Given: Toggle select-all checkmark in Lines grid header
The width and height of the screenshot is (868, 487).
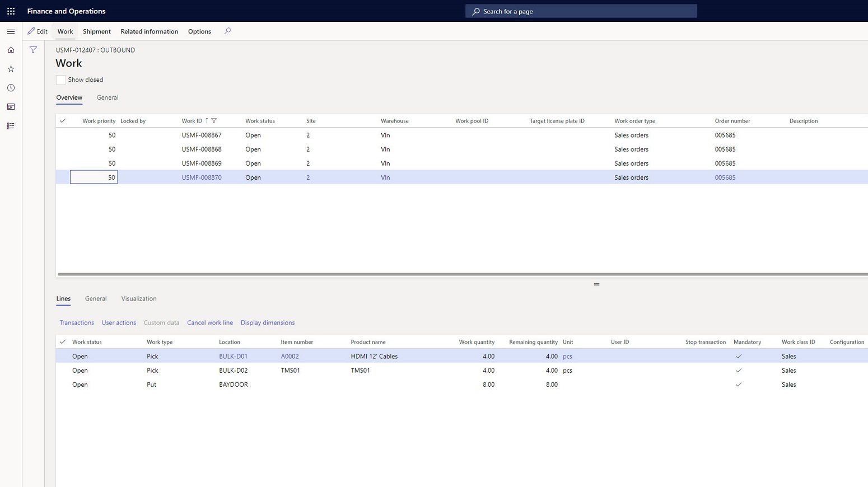Looking at the screenshot, I should click(63, 342).
